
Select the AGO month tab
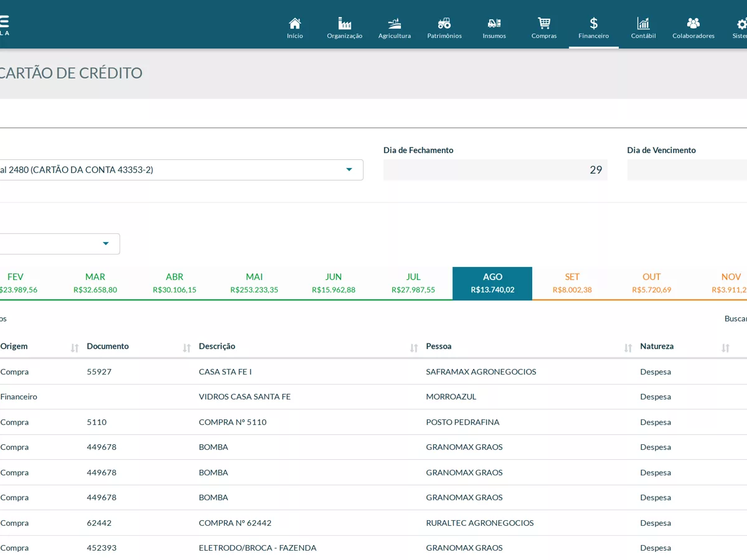tap(492, 283)
